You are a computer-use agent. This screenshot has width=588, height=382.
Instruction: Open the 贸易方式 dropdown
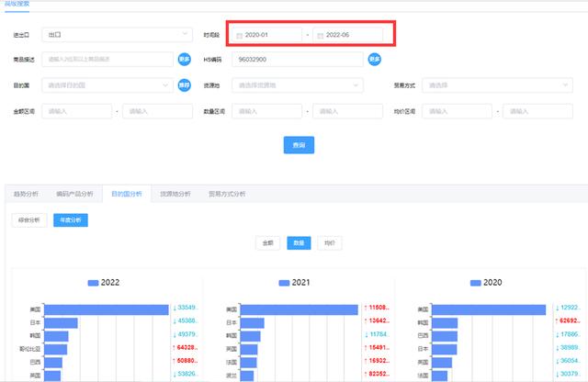[501, 85]
